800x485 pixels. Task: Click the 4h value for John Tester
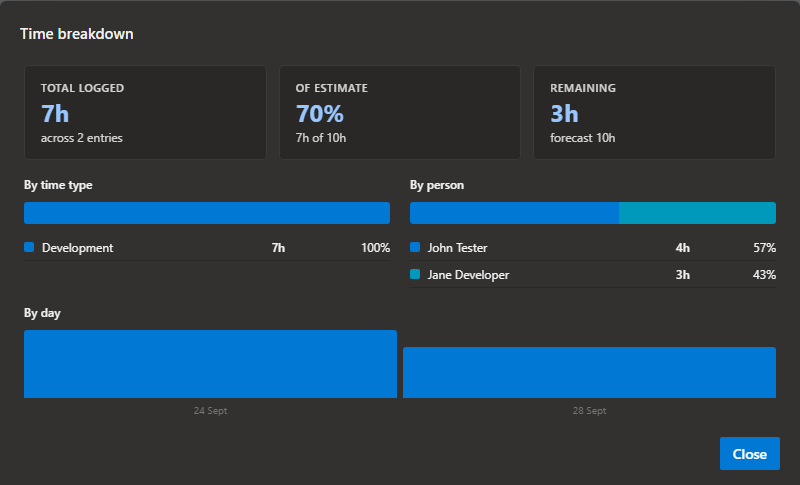[683, 248]
